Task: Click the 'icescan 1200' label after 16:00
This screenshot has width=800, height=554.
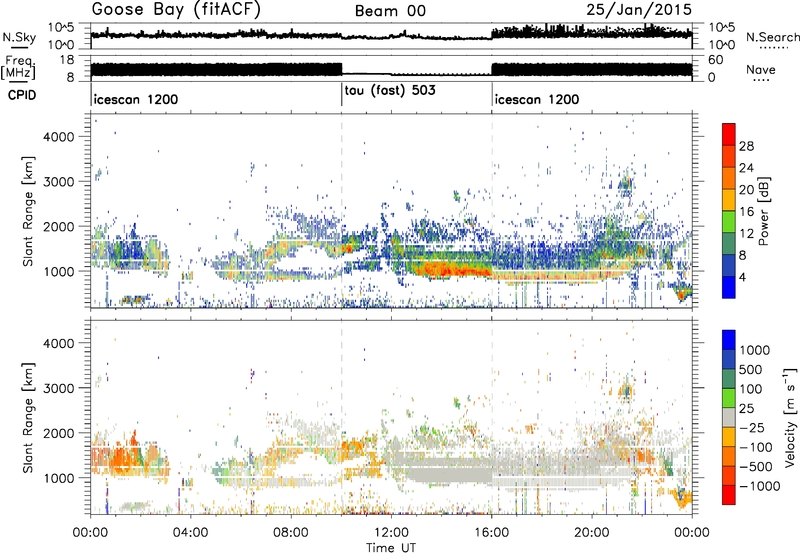Action: point(537,99)
